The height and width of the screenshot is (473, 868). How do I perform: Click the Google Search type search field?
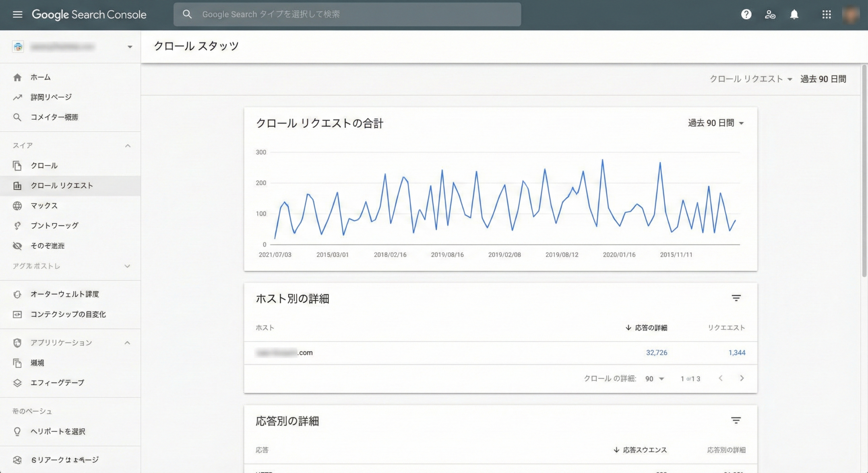(x=347, y=14)
